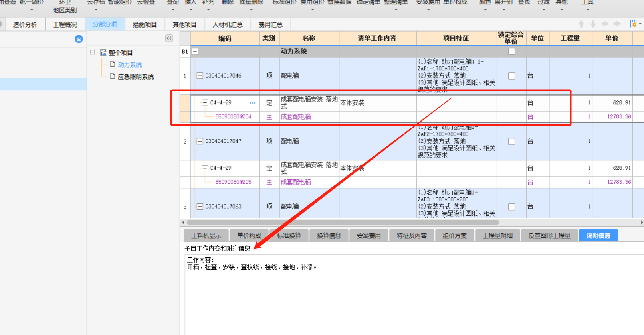
Task: Open the 单价构成 bottom tab
Action: [x=249, y=235]
